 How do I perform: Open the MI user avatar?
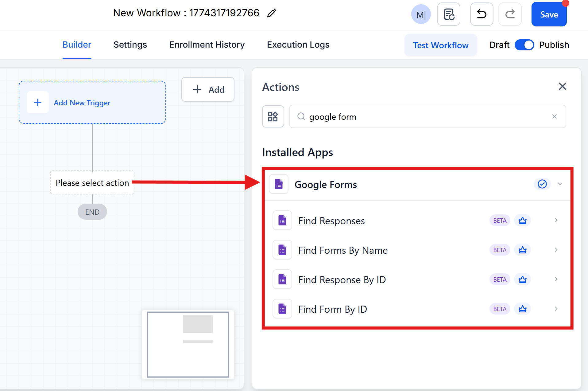[x=421, y=14]
